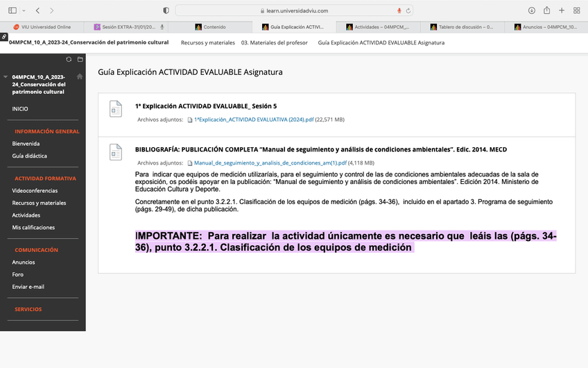
Task: Open the privacy shield report icon
Action: 166,10
